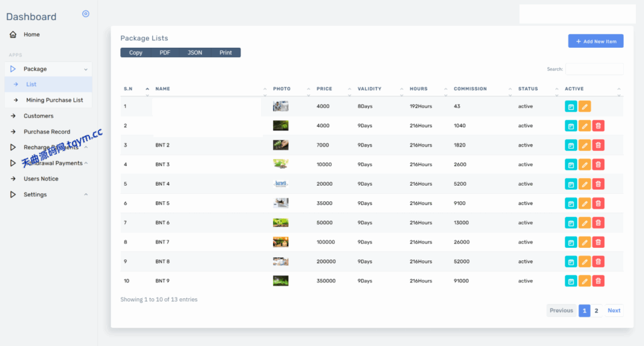Sort table by Status column
644x346 pixels.
[x=538, y=89]
